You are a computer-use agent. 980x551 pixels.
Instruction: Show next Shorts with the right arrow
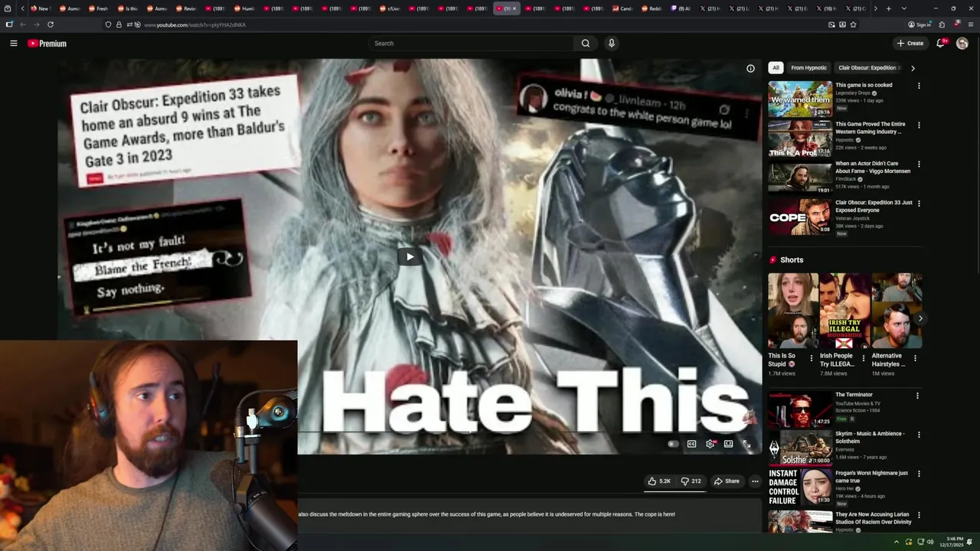tap(920, 318)
